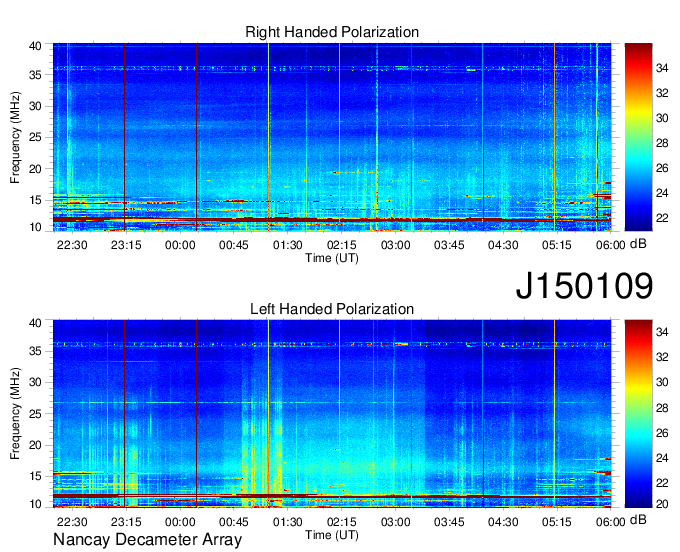Click the Right Handed spectrogram image
680x552 pixels.
tap(332, 137)
